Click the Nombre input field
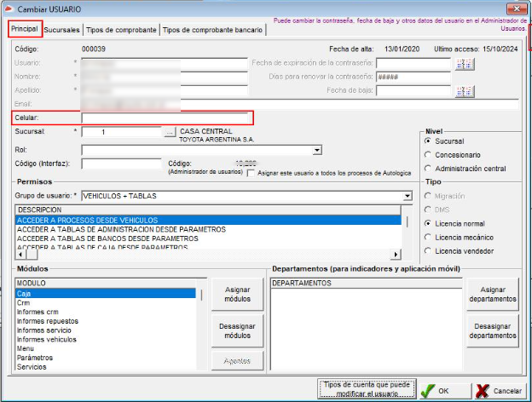The height and width of the screenshot is (402, 532). [x=165, y=77]
